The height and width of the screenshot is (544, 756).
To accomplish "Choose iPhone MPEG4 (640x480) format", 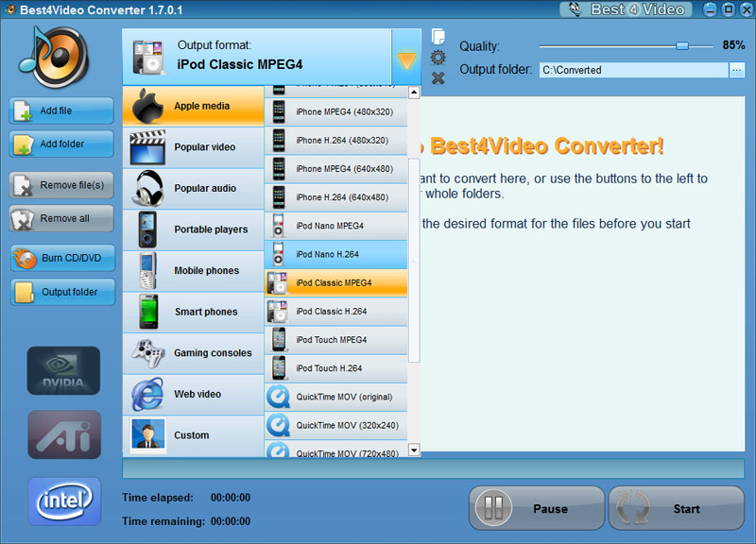I will pyautogui.click(x=336, y=169).
